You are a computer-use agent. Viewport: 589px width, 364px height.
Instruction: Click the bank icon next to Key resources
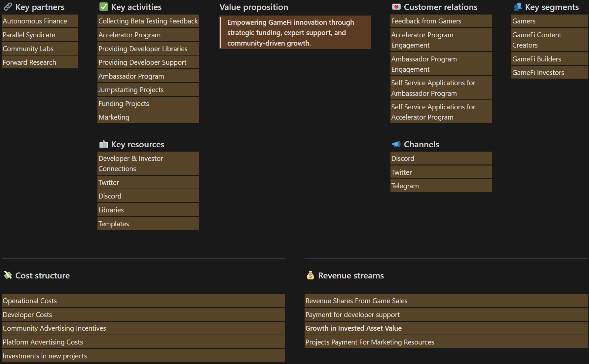[103, 144]
